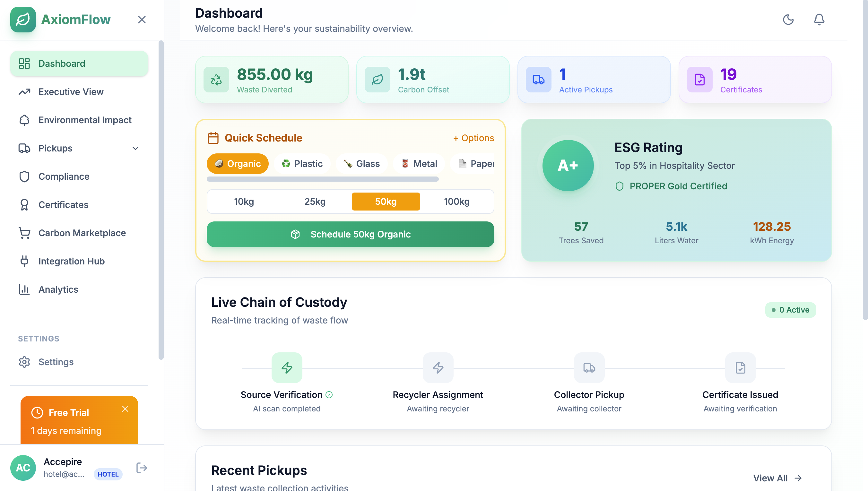868x491 pixels.
Task: Click the Carbon Offset leaf icon
Action: click(x=378, y=80)
